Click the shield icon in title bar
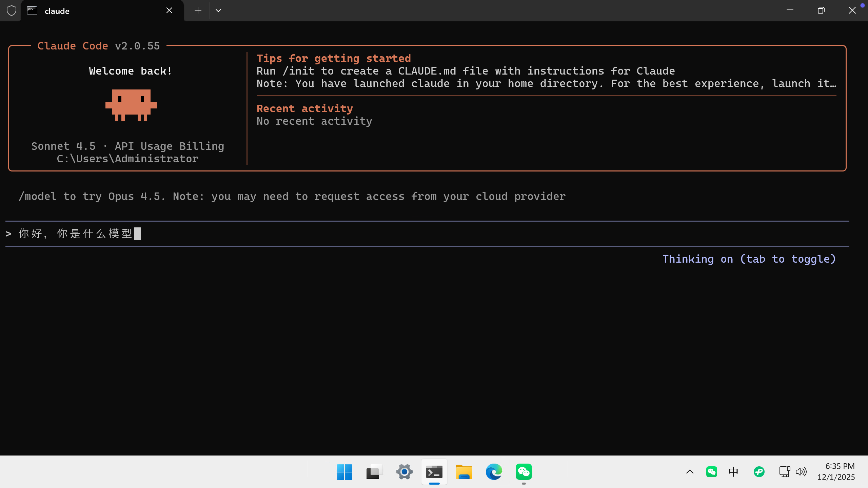The image size is (868, 488). click(12, 11)
